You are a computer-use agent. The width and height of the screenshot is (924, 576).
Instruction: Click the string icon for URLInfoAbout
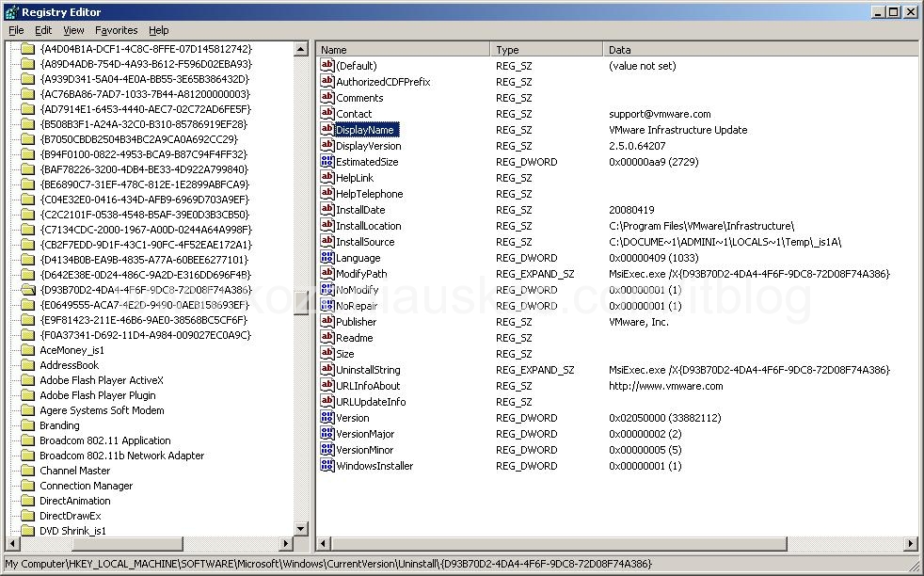(x=327, y=385)
